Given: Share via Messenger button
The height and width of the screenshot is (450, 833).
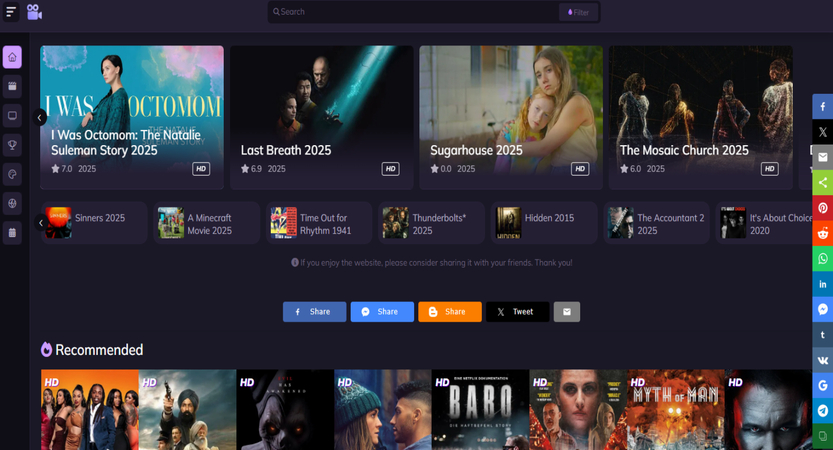Looking at the screenshot, I should click(382, 312).
